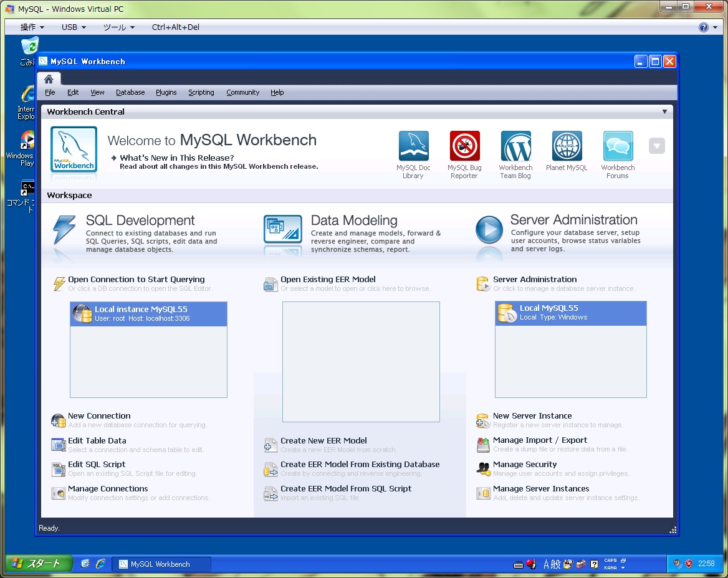Click the スタート Start button
The height and width of the screenshot is (578, 728).
pyautogui.click(x=39, y=564)
